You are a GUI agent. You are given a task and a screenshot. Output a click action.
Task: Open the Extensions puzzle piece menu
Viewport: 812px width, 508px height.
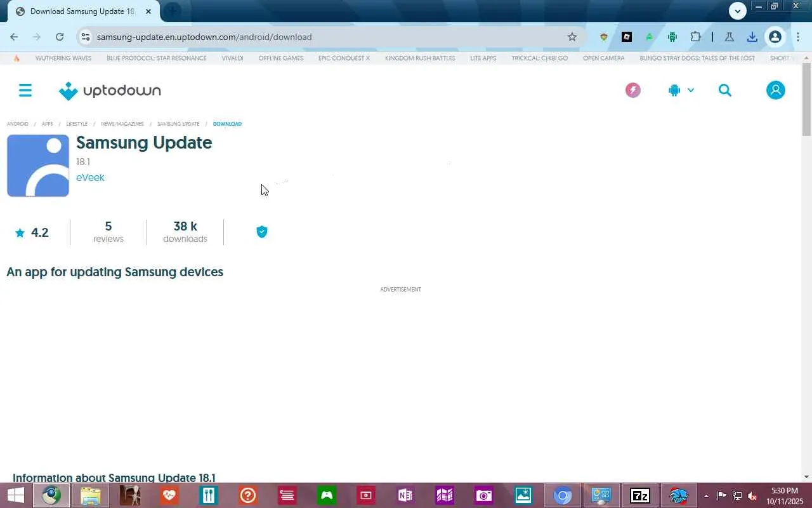[695, 37]
